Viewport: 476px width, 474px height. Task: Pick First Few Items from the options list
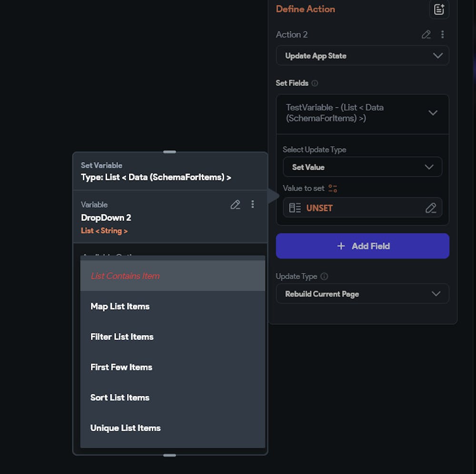pyautogui.click(x=121, y=367)
